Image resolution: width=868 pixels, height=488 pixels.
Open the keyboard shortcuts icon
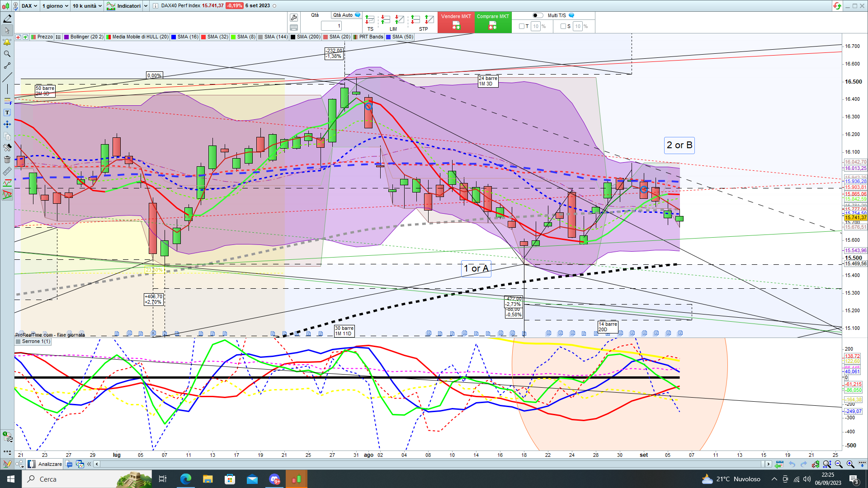pyautogui.click(x=294, y=28)
